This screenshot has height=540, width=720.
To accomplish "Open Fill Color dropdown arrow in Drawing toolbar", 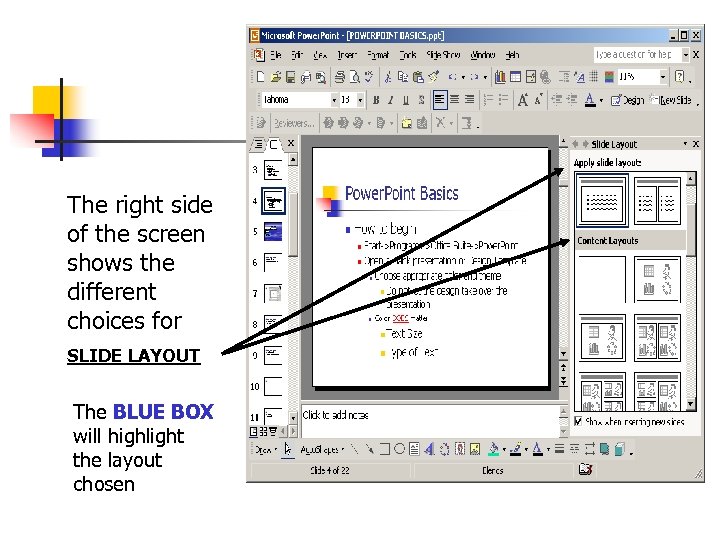I will (x=505, y=450).
